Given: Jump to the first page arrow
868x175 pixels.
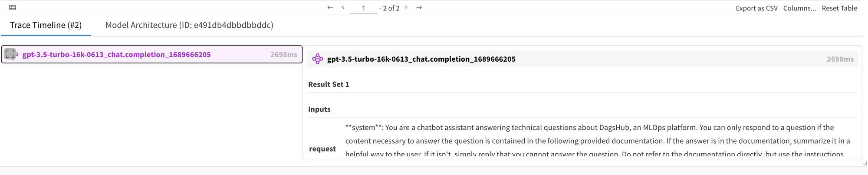Looking at the screenshot, I should coord(330,7).
